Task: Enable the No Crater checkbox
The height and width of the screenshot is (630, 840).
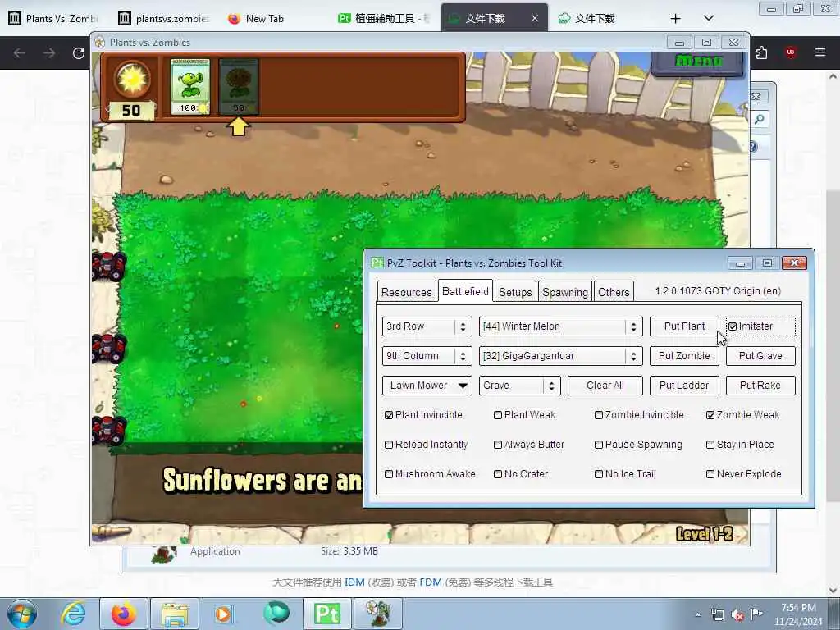Action: 498,474
